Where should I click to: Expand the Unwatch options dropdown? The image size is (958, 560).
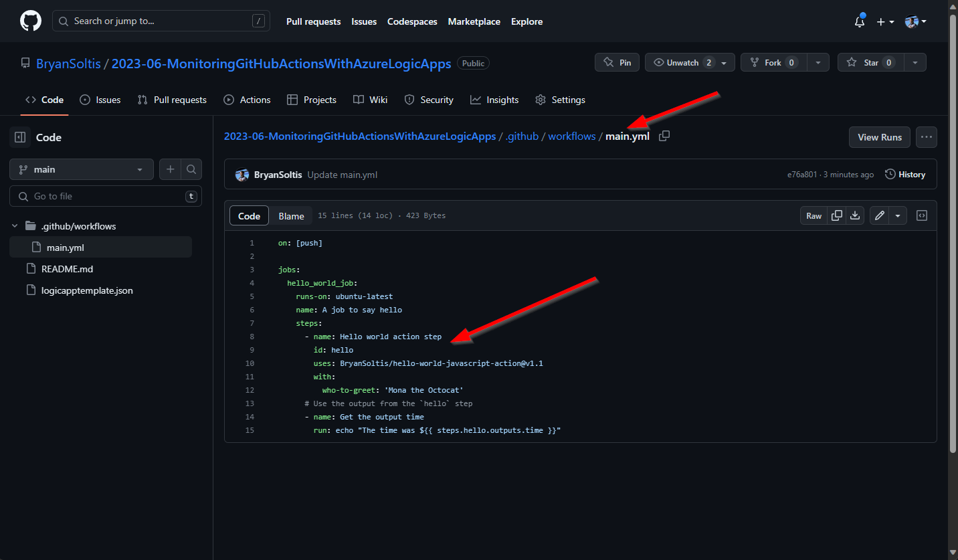pos(724,62)
